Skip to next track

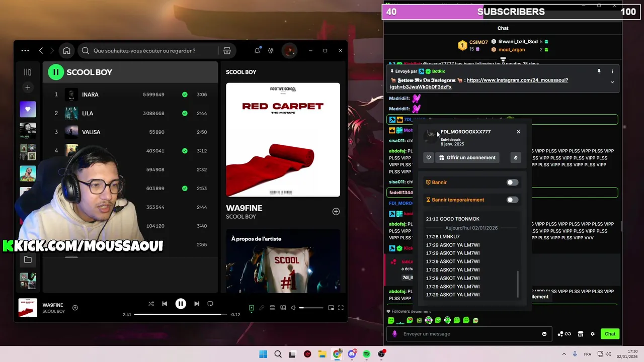tap(197, 304)
